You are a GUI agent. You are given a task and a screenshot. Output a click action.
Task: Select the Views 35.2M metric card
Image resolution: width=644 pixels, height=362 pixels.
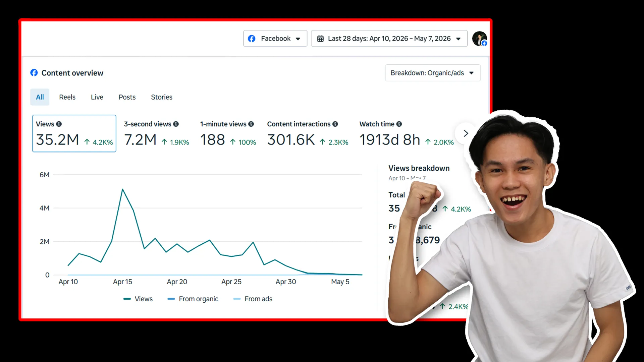tap(74, 133)
